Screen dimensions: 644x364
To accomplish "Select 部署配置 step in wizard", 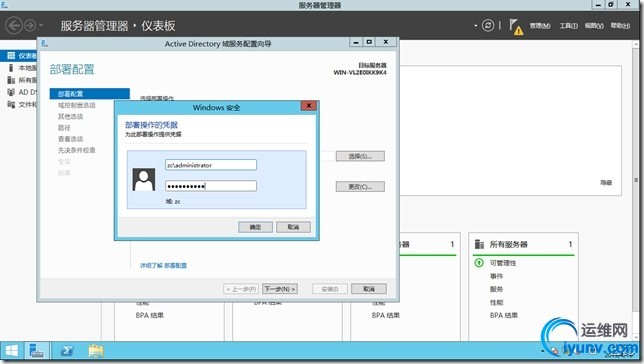I will (x=90, y=94).
